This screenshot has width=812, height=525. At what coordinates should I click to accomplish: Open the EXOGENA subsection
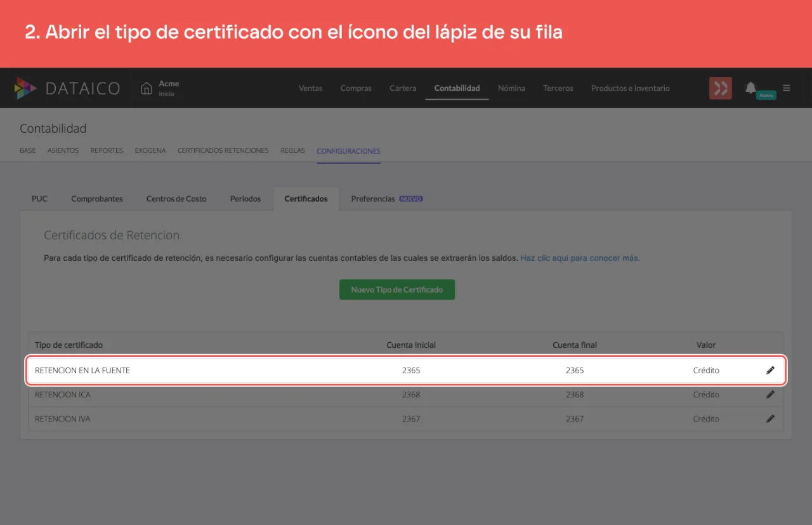[x=150, y=151]
